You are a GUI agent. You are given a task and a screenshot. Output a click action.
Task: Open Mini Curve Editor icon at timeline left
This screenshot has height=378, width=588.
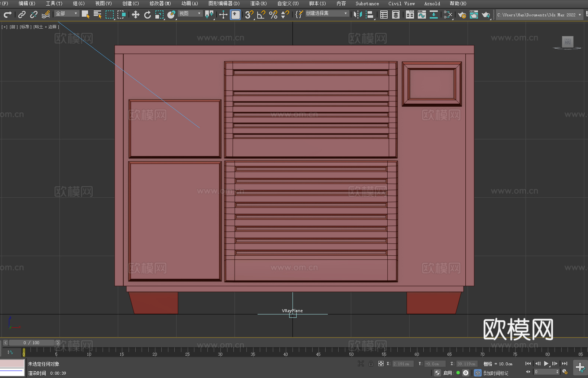pyautogui.click(x=10, y=352)
